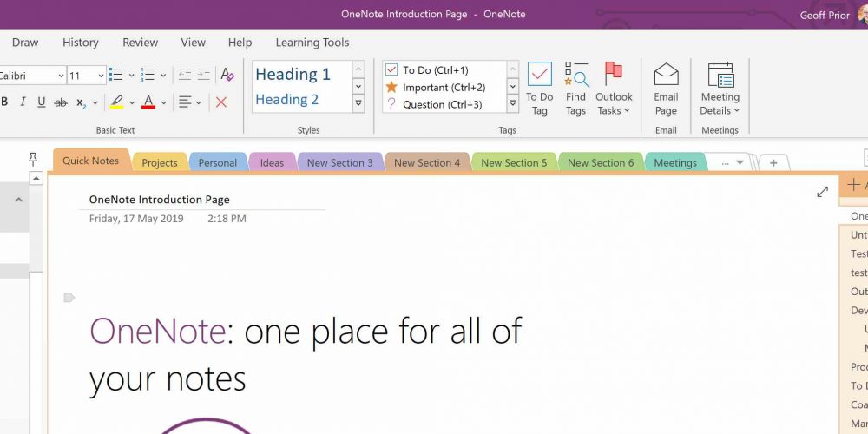Open the Outlook Tasks flag menu
This screenshot has height=434, width=868.
tap(614, 89)
